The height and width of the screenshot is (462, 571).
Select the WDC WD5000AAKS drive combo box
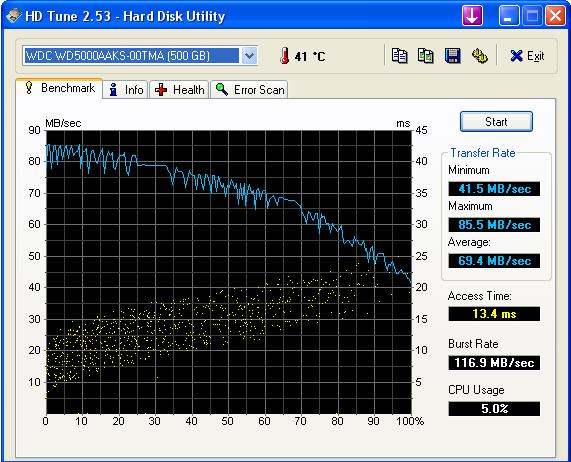point(140,56)
